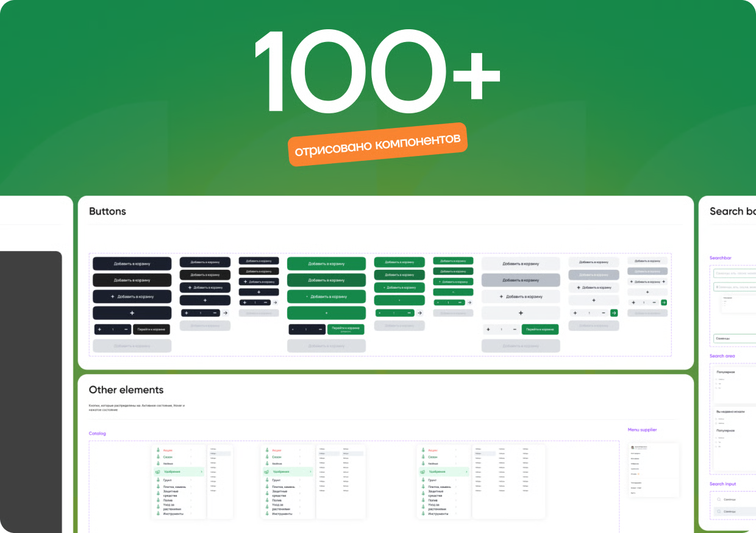Click the plus-only button in the large dark column

tap(132, 313)
